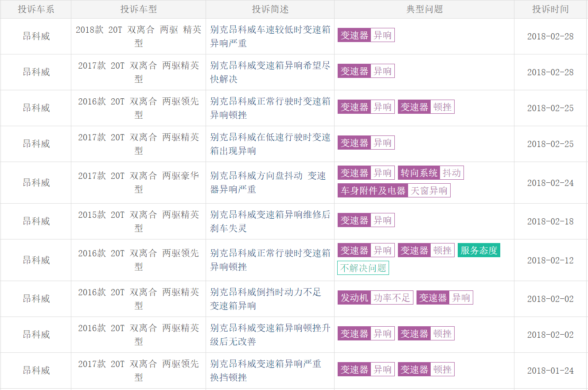Viewport: 588px width, 390px height.
Task: Open complaint 别克昂科威车速较低时变速箱异响严重
Action: click(270, 36)
